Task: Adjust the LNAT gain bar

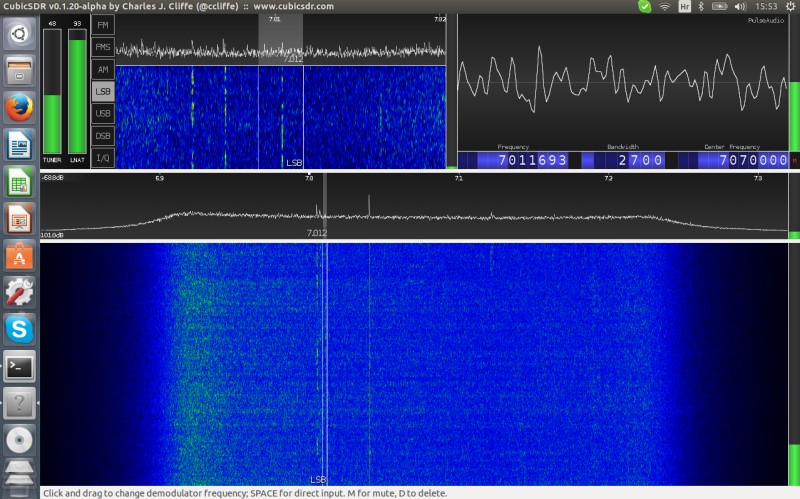Action: (77, 91)
